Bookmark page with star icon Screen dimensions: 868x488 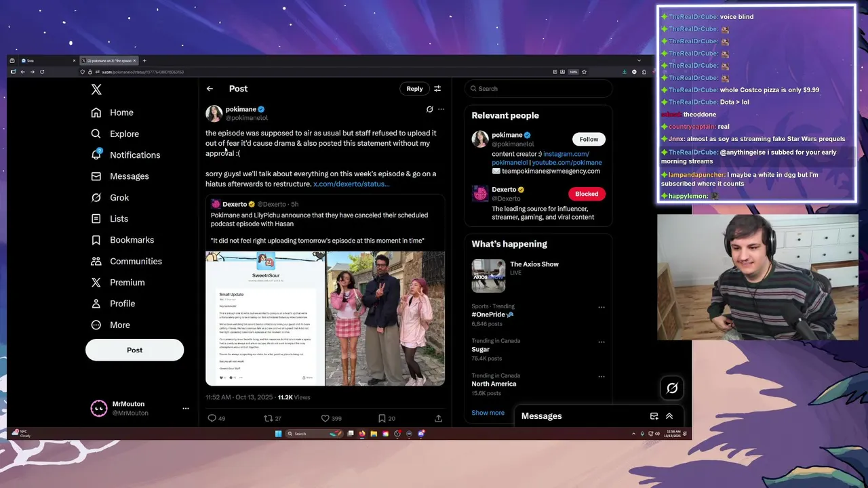pyautogui.click(x=584, y=72)
